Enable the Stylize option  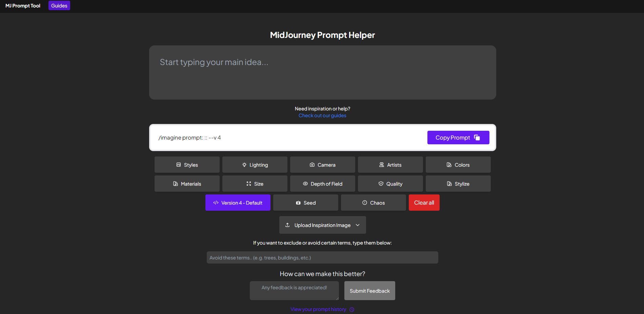[458, 184]
